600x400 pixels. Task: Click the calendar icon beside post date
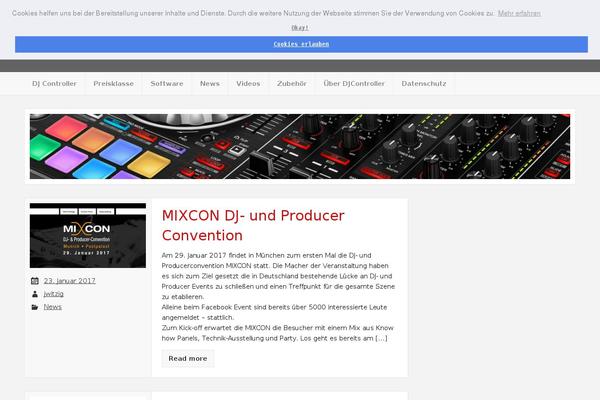[35, 281]
